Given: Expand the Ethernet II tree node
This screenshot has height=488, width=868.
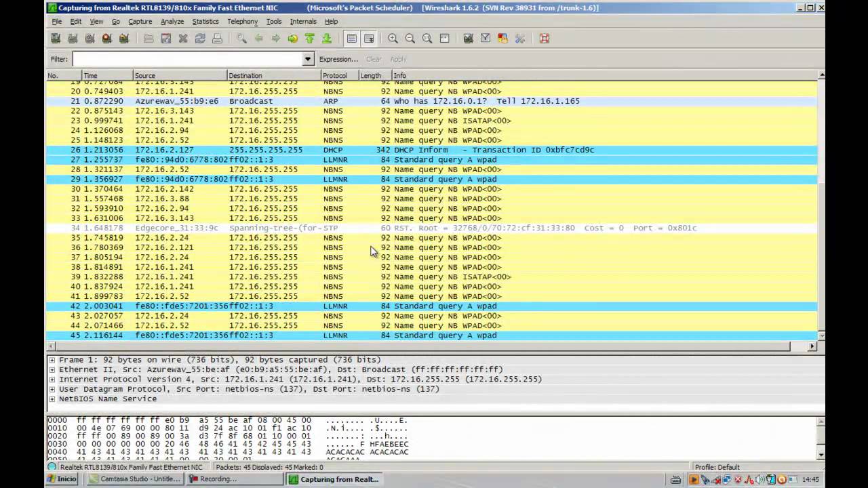Looking at the screenshot, I should tap(52, 369).
